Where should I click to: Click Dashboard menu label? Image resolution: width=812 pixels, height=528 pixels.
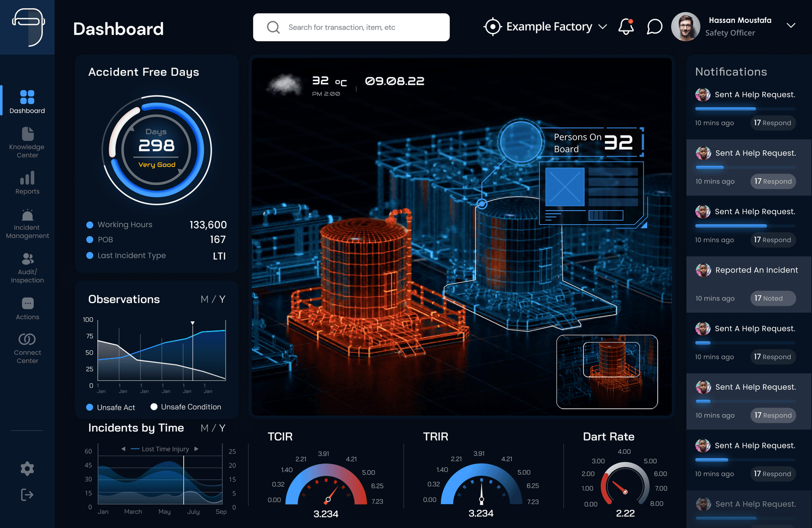27,111
